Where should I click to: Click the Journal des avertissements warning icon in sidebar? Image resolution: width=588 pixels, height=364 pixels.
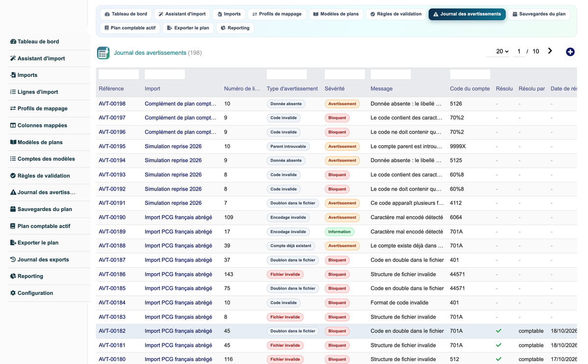13,192
